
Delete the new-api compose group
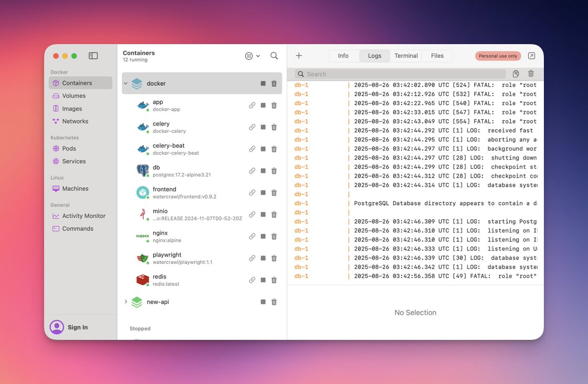point(274,302)
